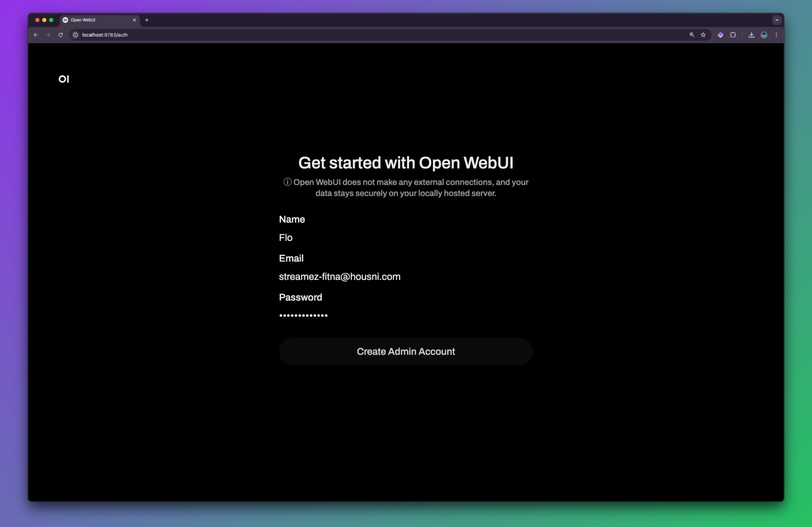Bookmark this page with the star icon
Viewport: 812px width, 527px height.
point(703,35)
